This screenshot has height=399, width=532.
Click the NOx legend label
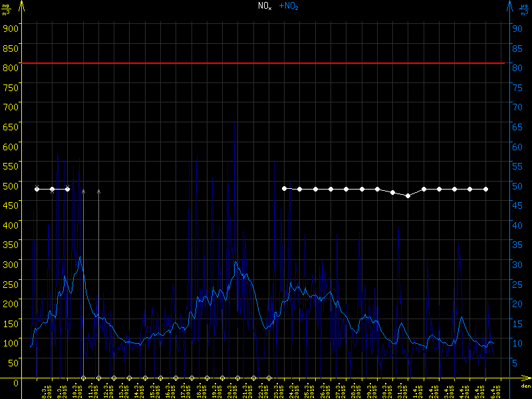(265, 6)
